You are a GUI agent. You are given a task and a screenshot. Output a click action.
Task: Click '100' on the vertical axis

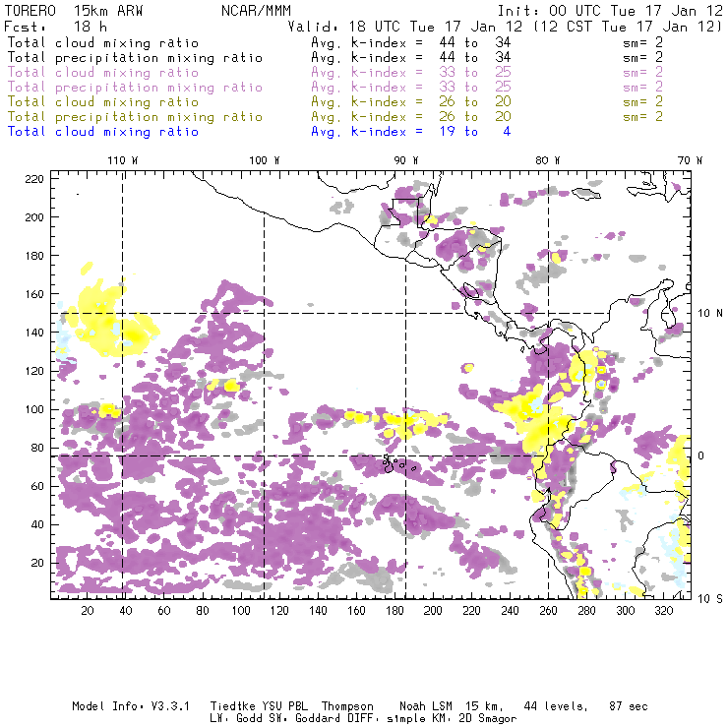pyautogui.click(x=34, y=409)
